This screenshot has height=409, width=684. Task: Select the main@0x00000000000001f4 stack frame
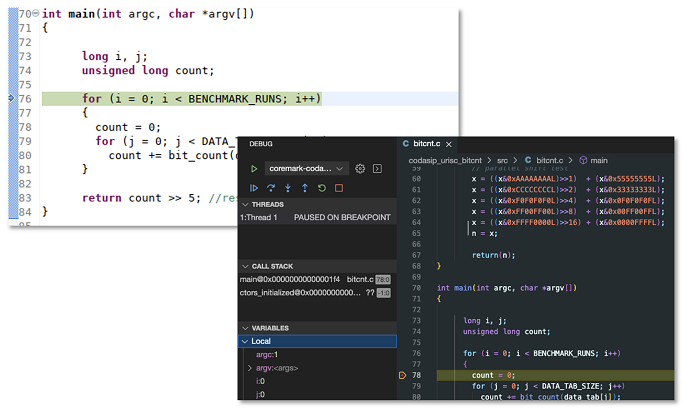317,279
